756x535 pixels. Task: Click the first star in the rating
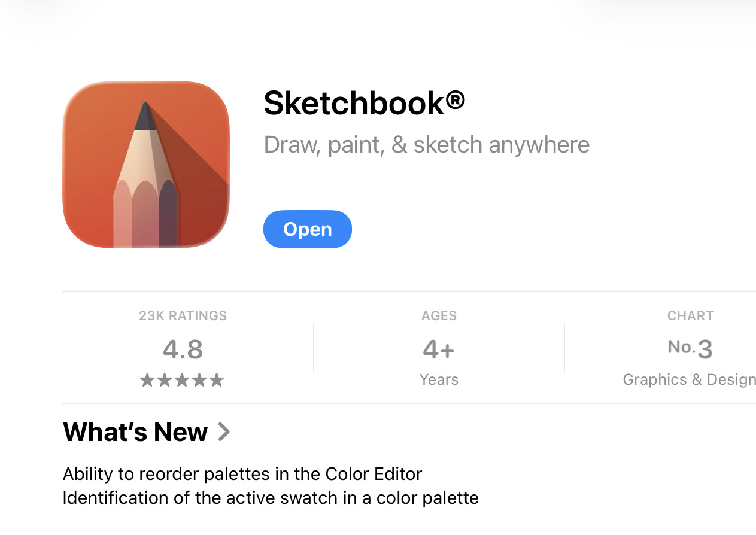click(x=147, y=380)
